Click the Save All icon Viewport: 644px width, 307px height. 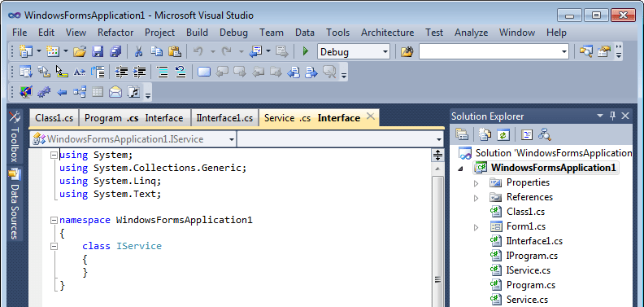115,51
